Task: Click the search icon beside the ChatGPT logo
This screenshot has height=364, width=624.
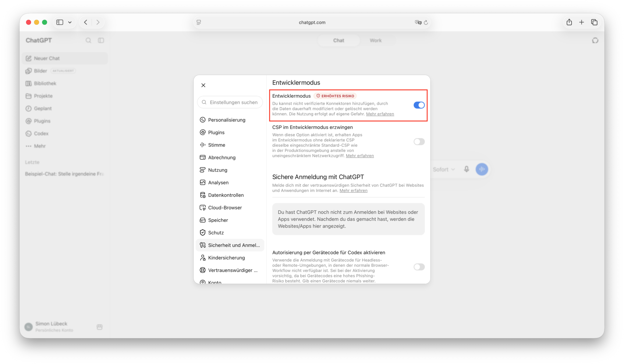Action: click(88, 40)
